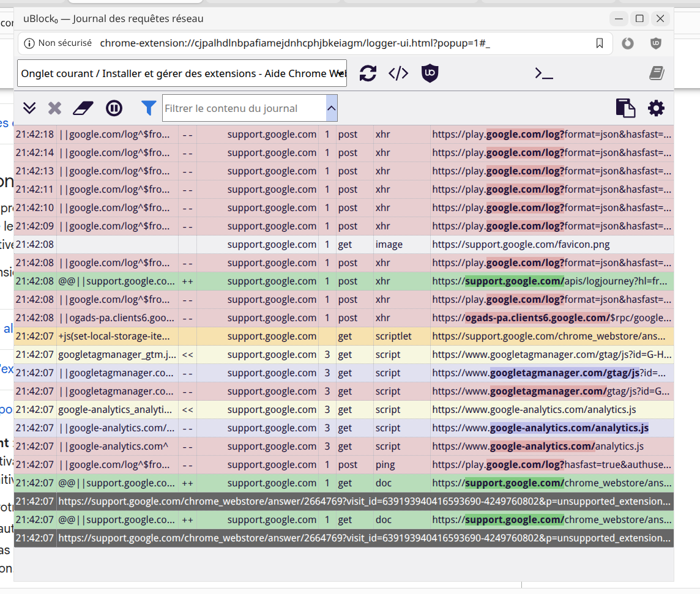Toggle the blue funnel filter icon
Screen dimensions: 700x594
[149, 108]
